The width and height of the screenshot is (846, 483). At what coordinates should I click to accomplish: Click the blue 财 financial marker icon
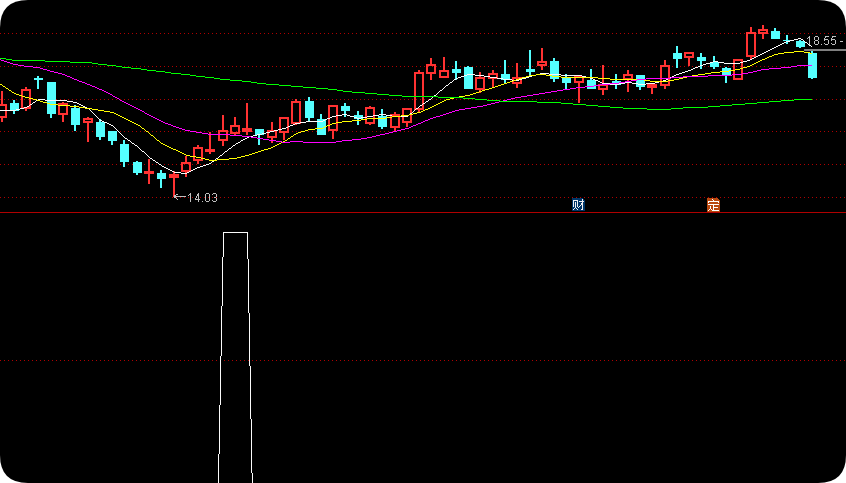point(578,205)
